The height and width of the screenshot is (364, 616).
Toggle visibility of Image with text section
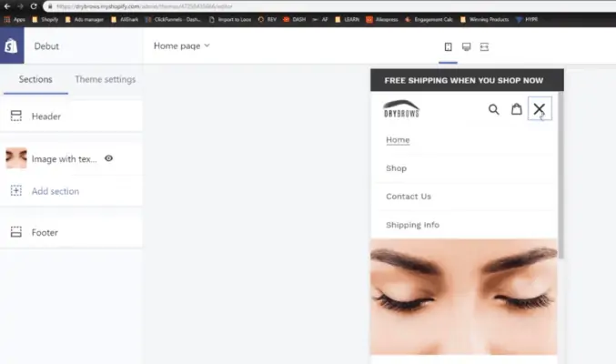(109, 158)
